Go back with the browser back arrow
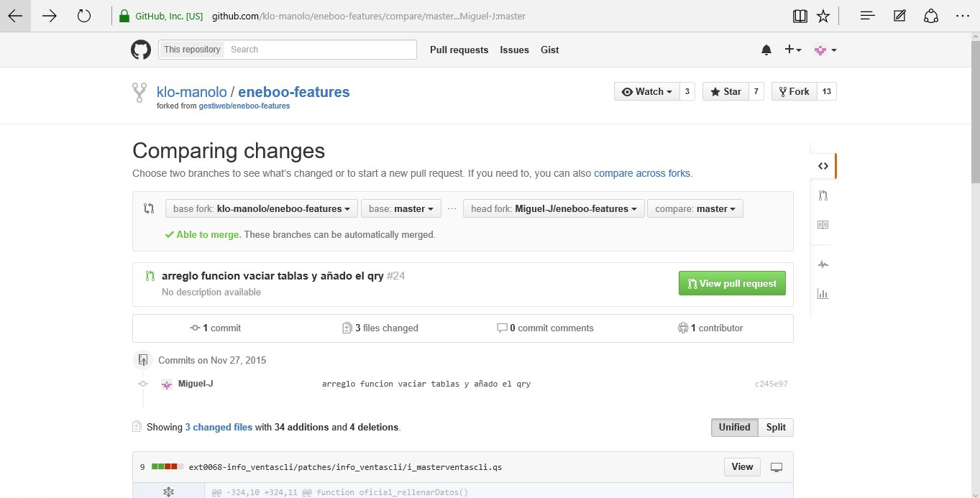Viewport: 980px width, 498px height. point(15,16)
